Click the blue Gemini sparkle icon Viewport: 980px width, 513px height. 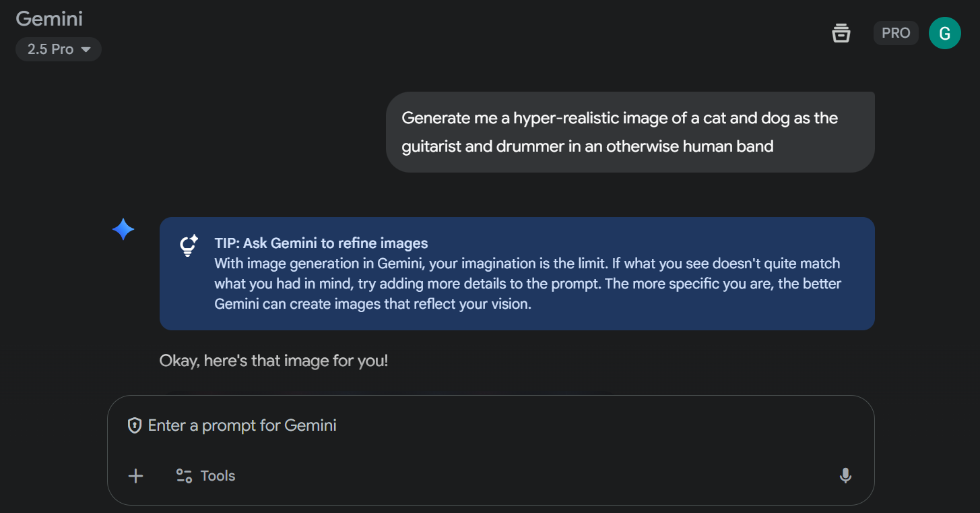click(x=123, y=230)
